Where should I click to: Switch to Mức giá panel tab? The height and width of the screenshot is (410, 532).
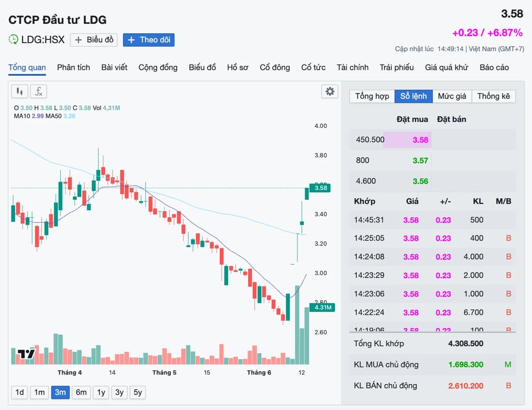coord(452,96)
